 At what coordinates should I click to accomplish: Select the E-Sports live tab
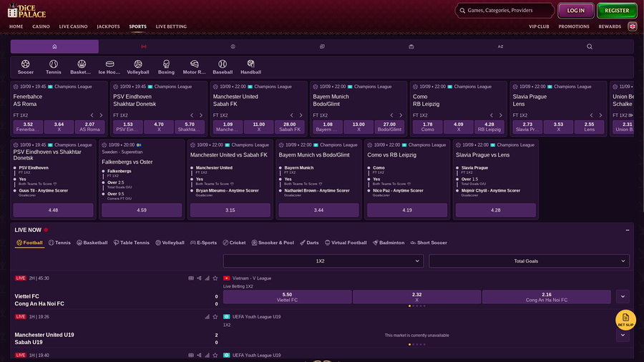coord(203,243)
